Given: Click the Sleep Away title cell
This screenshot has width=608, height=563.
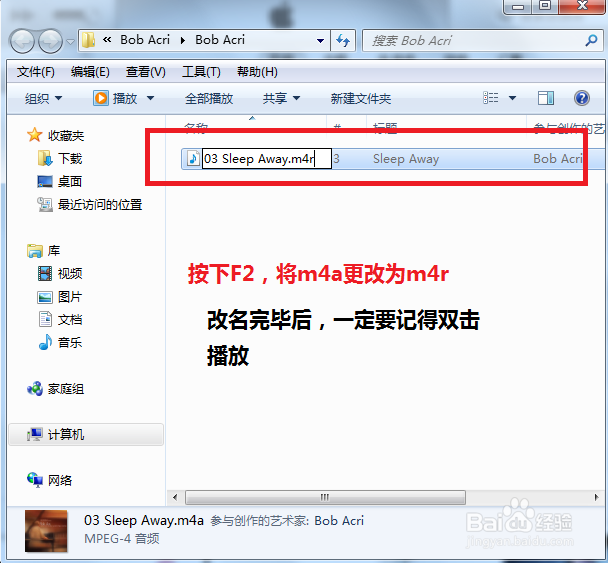Looking at the screenshot, I should point(406,159).
